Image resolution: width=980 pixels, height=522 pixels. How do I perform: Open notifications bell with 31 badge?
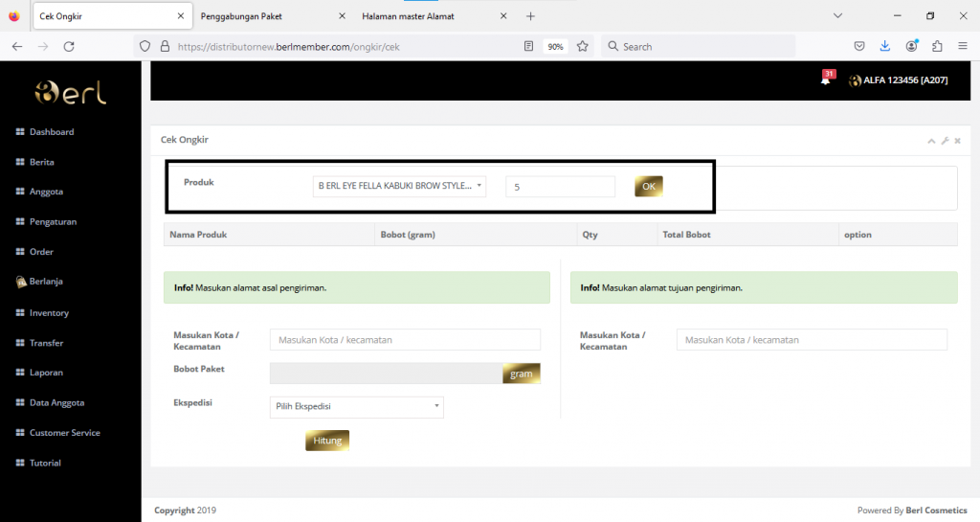click(827, 79)
